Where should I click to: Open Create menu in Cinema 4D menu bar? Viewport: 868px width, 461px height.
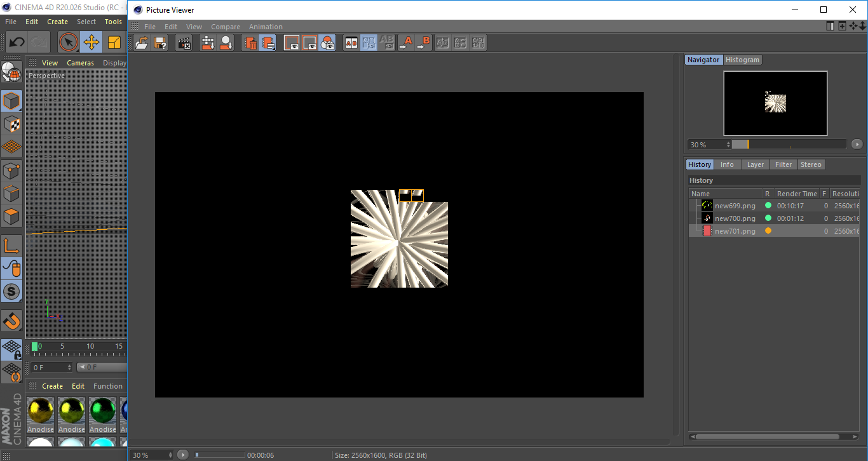[57, 22]
